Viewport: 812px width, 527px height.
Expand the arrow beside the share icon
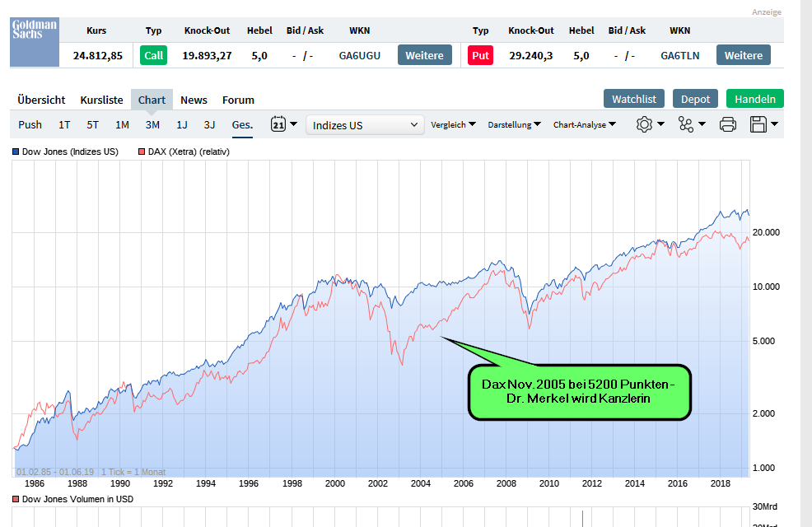pyautogui.click(x=702, y=124)
